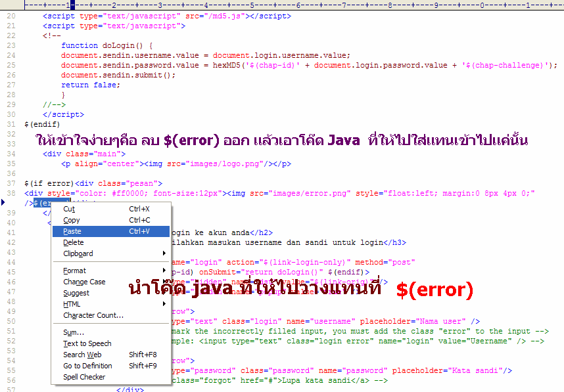The image size is (564, 392).
Task: Expand the HTML submenu arrow
Action: click(x=164, y=303)
